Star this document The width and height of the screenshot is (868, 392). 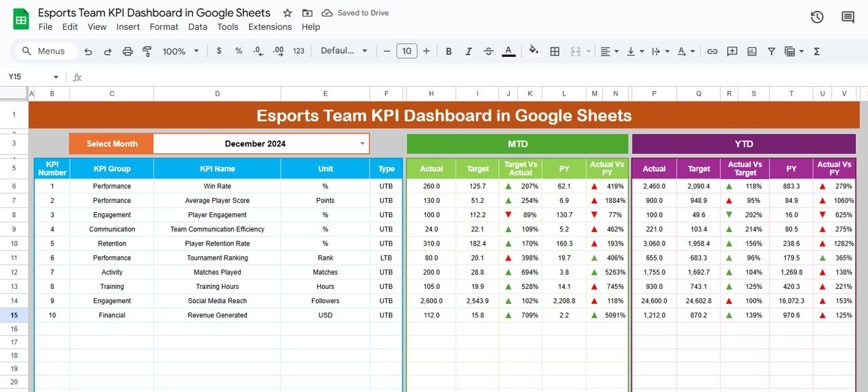(x=288, y=13)
